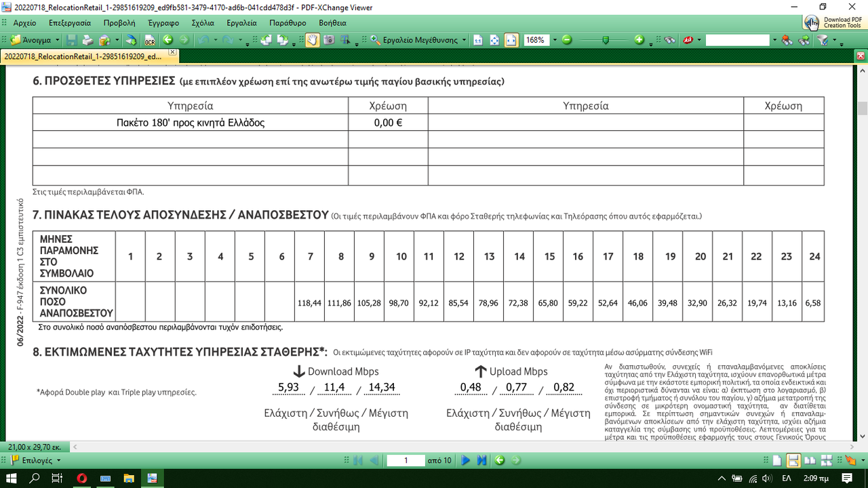The width and height of the screenshot is (868, 488).
Task: Click the green Zoom Out minus button
Action: click(567, 40)
